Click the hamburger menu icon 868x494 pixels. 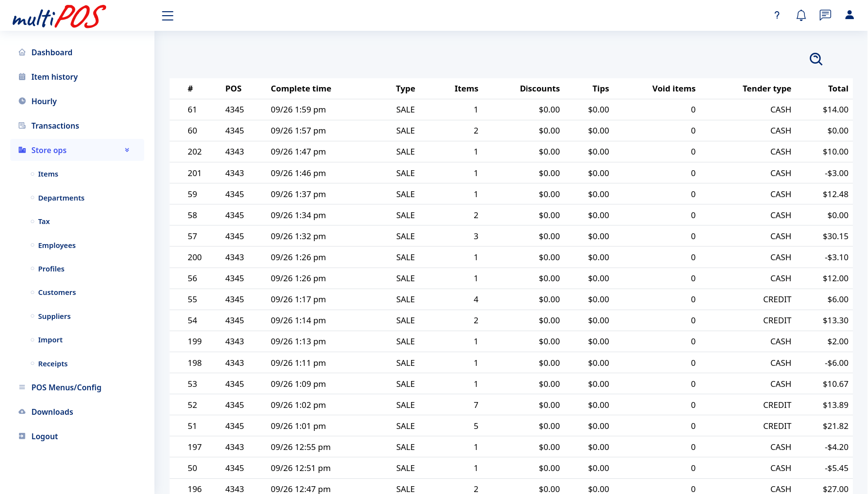[x=168, y=16]
